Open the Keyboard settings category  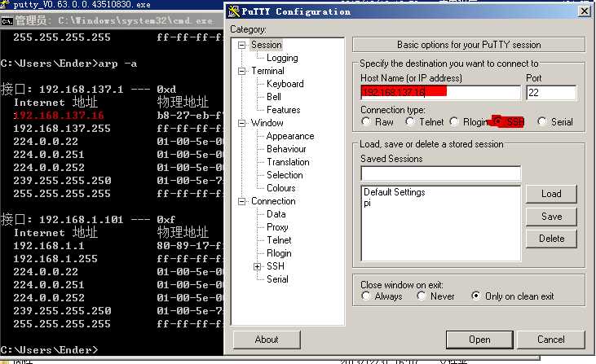285,84
